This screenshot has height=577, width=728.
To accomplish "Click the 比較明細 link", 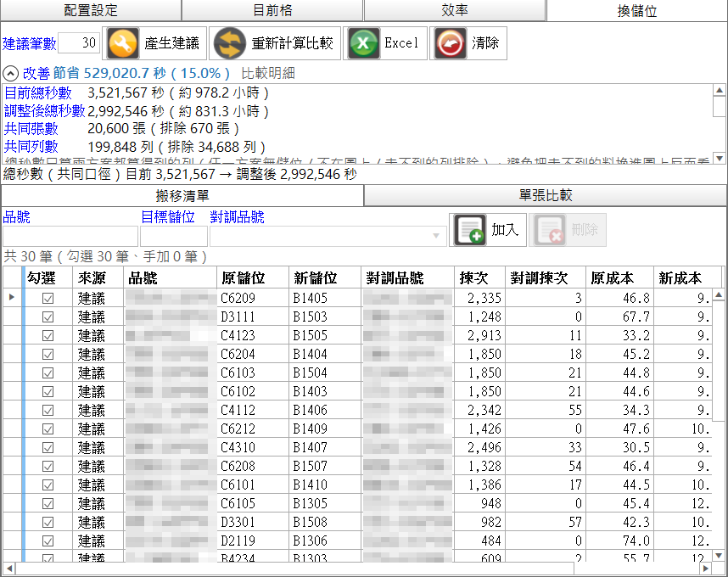I will click(x=268, y=73).
